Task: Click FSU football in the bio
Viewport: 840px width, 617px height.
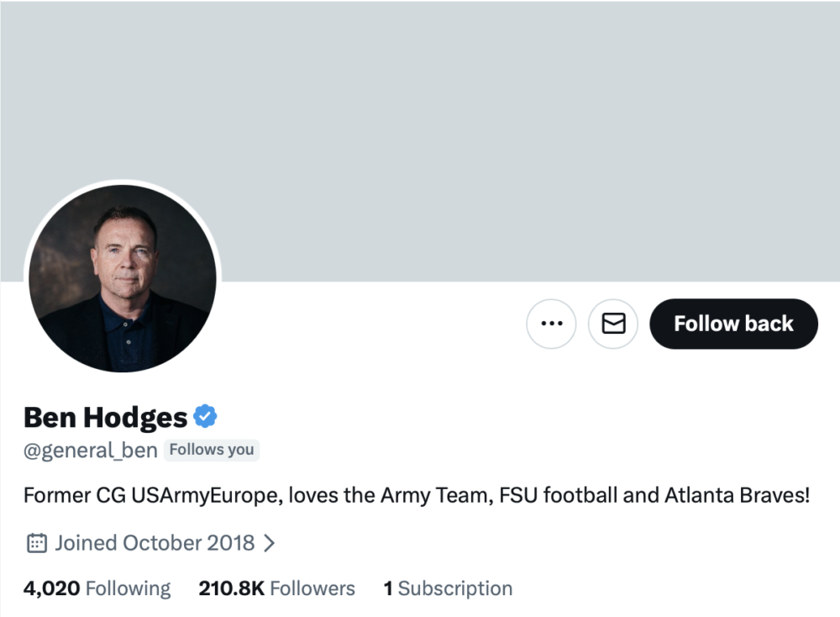Action: coord(558,495)
